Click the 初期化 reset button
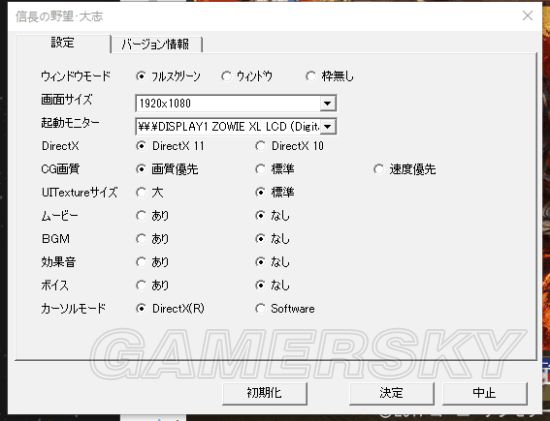 [x=265, y=393]
